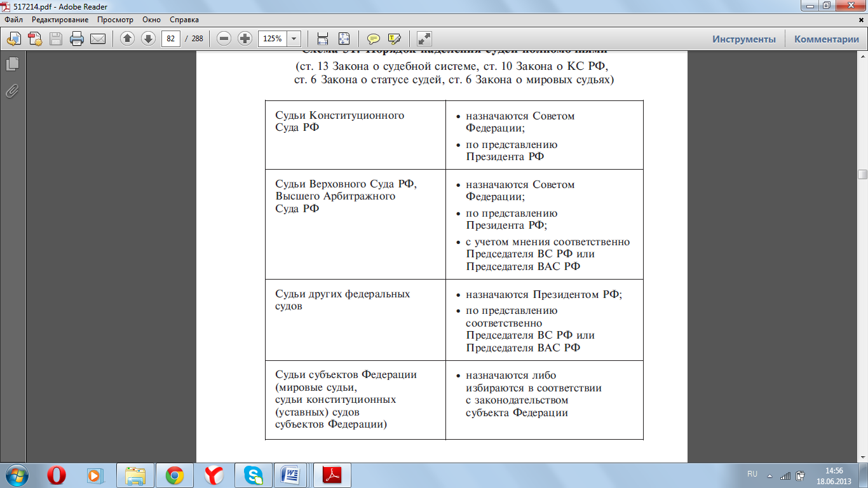868x488 pixels.
Task: Click the vertical scrollbar thumb
Action: click(x=862, y=174)
